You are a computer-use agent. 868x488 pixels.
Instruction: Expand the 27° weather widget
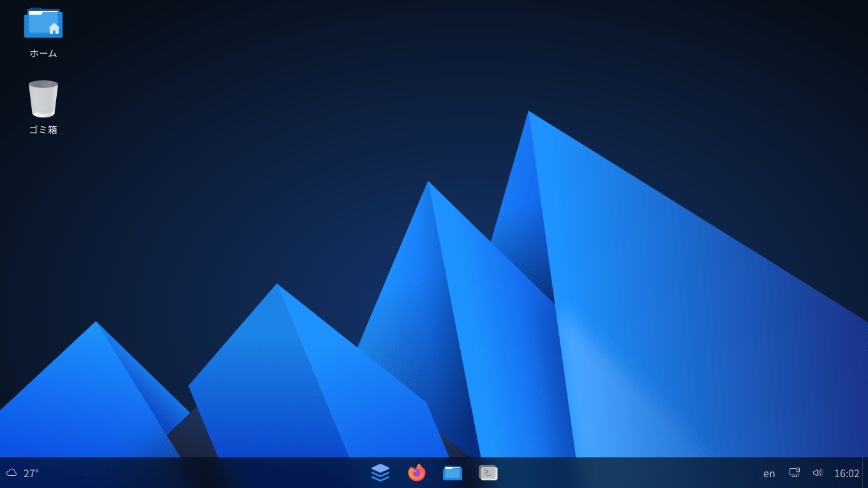[31, 473]
